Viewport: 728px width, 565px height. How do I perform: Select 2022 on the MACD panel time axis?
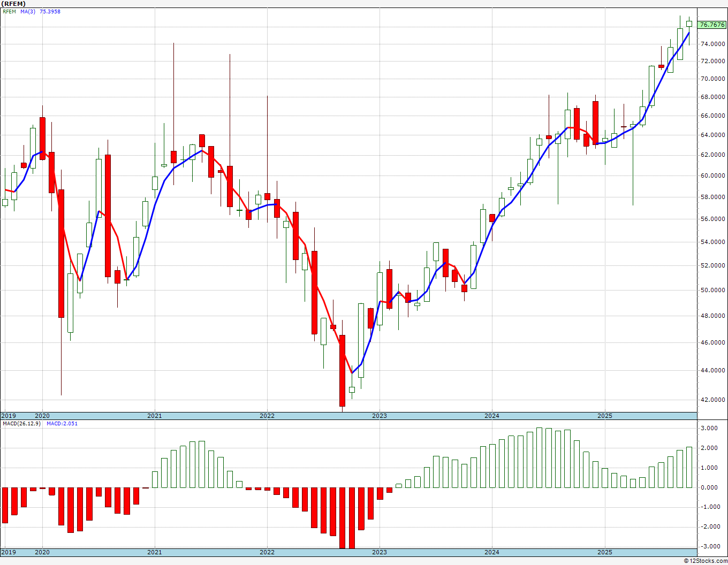(267, 552)
